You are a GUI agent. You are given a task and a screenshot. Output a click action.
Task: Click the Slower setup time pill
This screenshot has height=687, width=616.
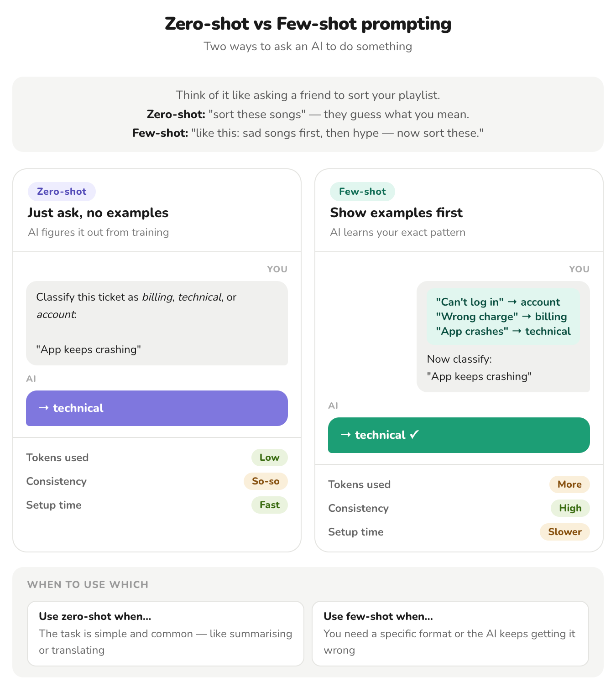(x=564, y=532)
